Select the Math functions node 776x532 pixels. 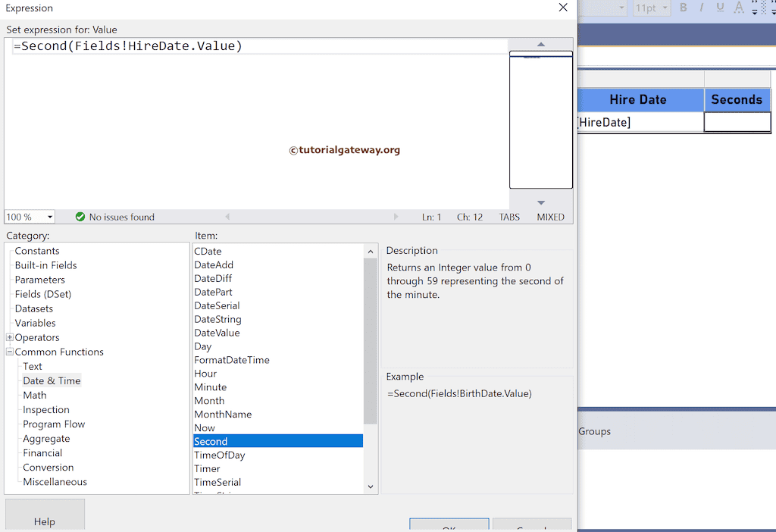(x=35, y=395)
